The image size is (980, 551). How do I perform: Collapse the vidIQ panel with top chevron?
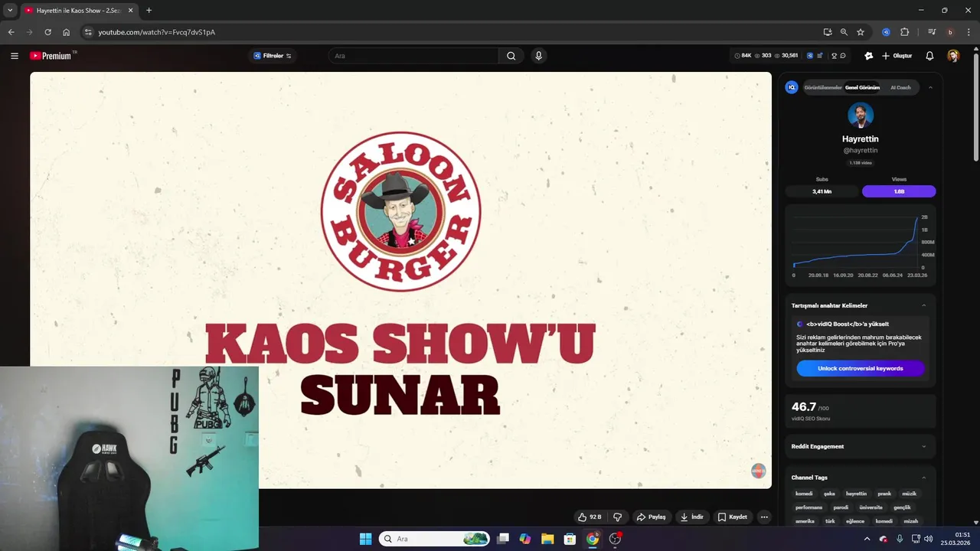(x=930, y=87)
